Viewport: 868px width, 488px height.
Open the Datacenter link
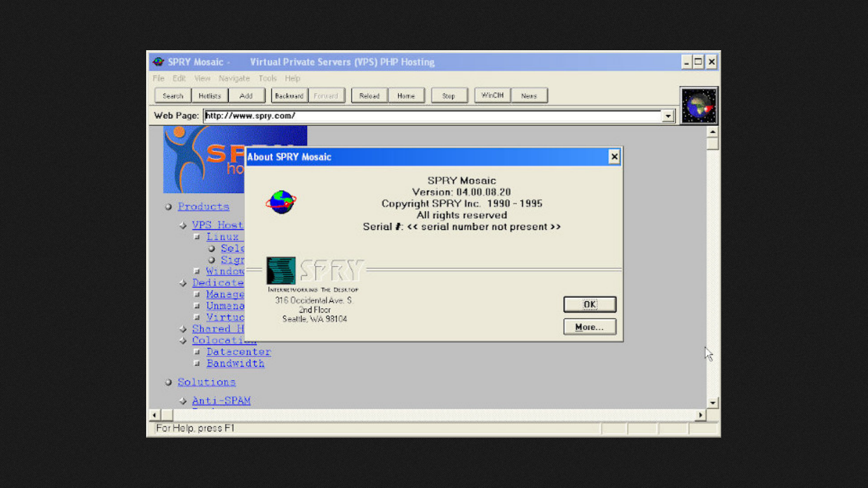[x=238, y=352]
